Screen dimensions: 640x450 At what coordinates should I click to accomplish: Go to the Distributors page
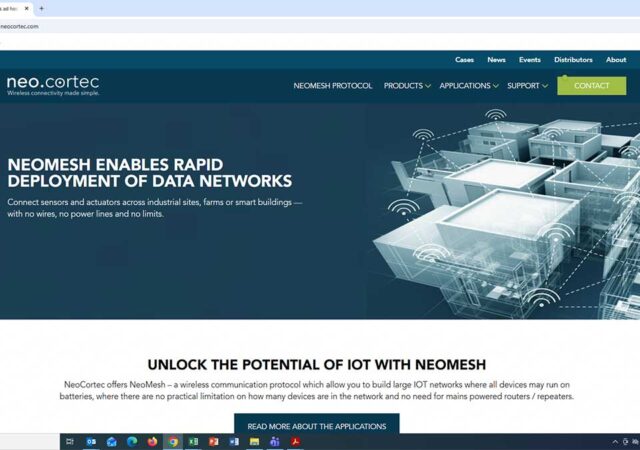573,60
